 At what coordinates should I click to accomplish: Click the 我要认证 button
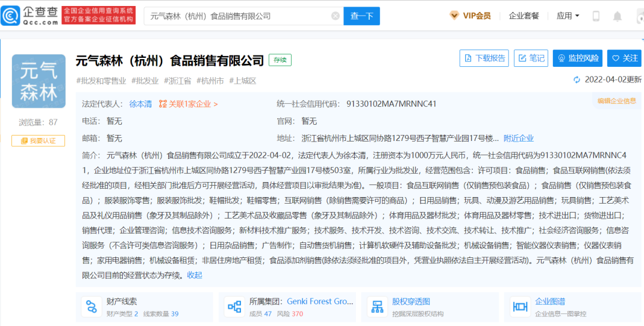[38, 140]
